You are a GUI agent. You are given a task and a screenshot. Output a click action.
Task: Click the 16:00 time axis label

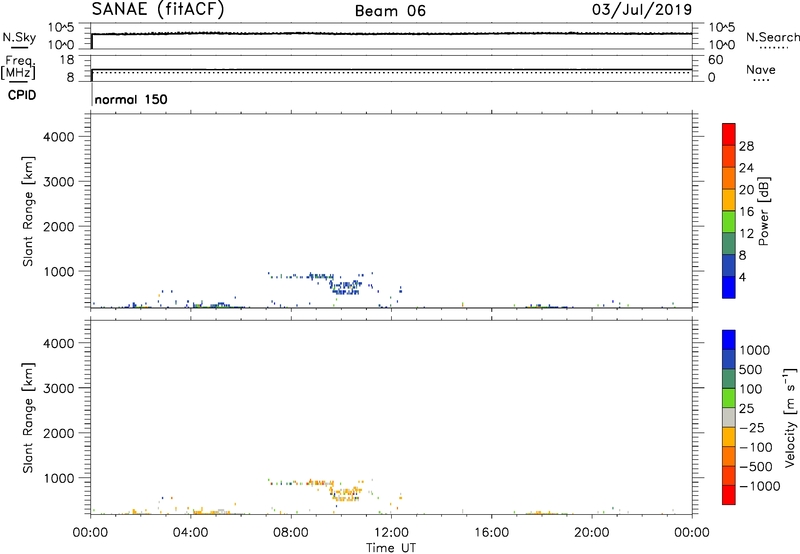pyautogui.click(x=491, y=533)
